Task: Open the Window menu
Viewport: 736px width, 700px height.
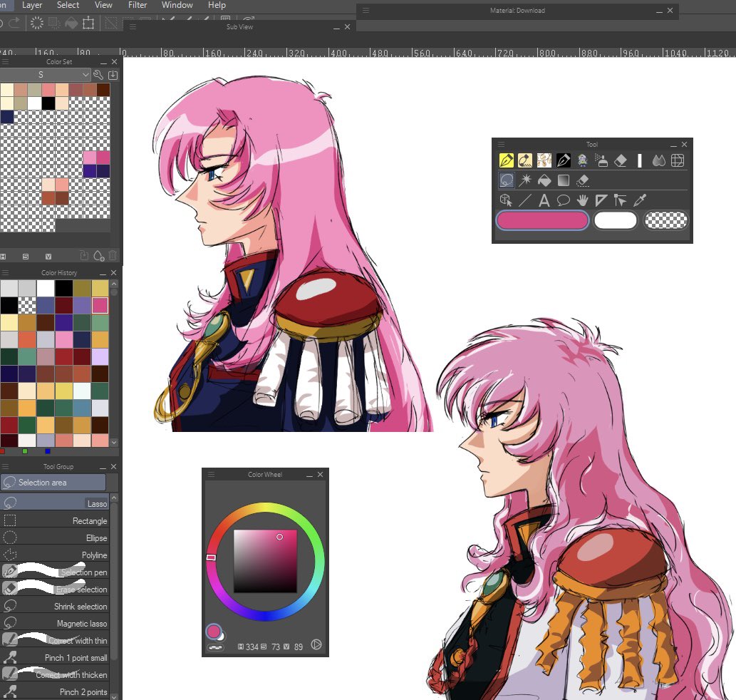Action: (x=177, y=5)
